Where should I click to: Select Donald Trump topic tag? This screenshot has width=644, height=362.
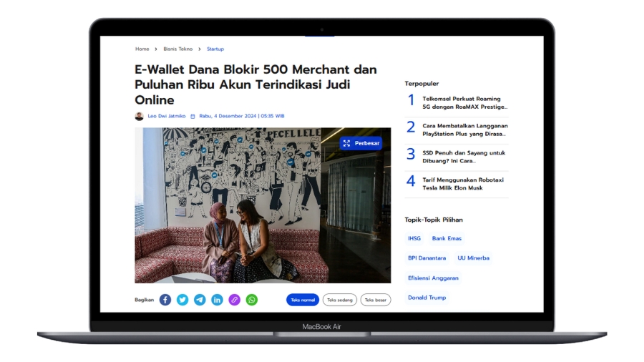[426, 298]
